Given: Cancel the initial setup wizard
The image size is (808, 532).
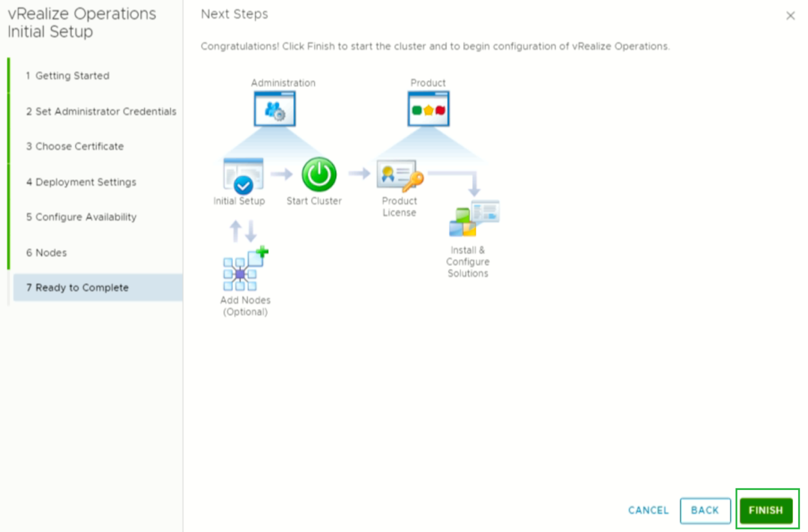Looking at the screenshot, I should 648,510.
